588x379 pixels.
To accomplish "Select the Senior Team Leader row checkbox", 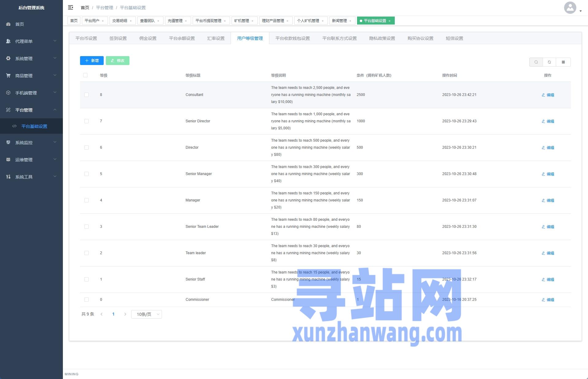I will 86,227.
